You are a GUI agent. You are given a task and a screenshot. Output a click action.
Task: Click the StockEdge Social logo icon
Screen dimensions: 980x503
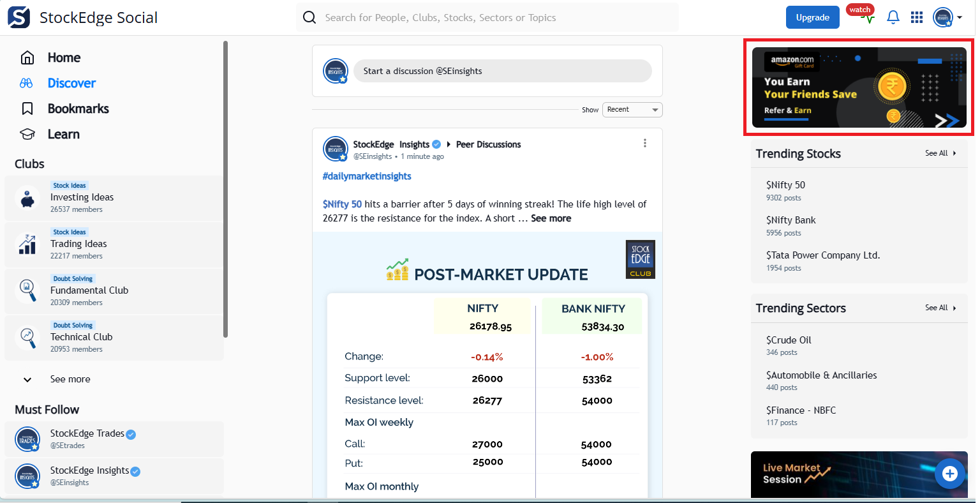coord(19,17)
